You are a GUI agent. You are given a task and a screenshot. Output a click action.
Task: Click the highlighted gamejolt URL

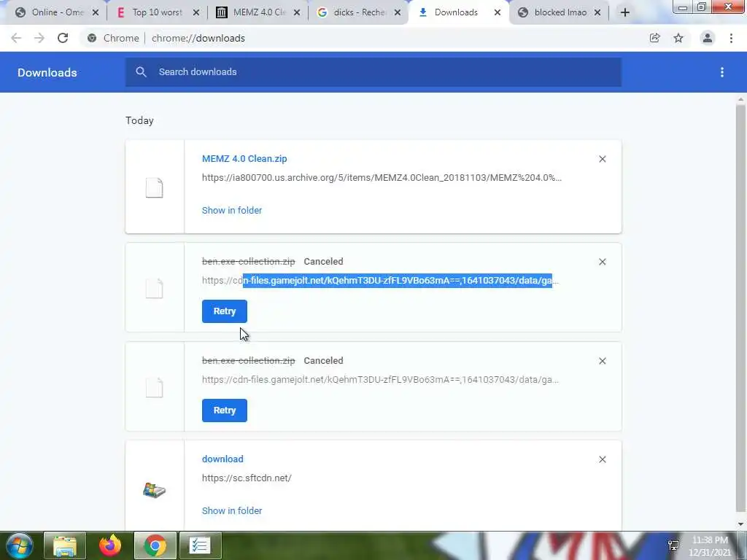[x=380, y=281]
